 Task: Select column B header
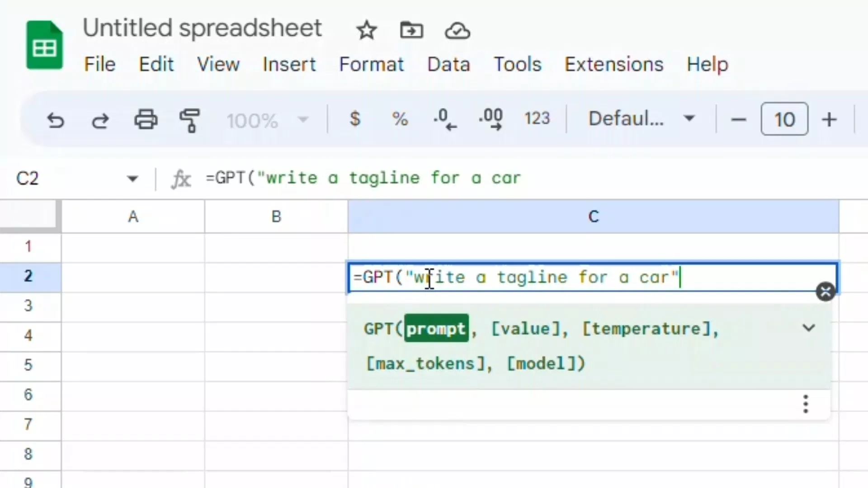point(276,216)
